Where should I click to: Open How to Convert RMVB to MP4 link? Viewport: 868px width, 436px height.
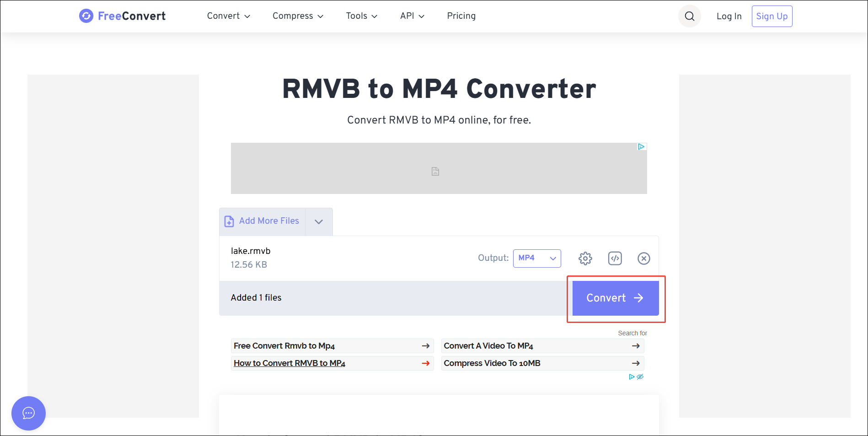pos(289,363)
